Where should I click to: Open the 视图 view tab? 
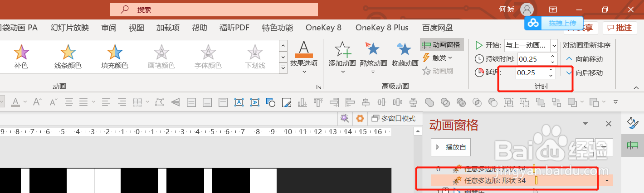[x=136, y=28]
